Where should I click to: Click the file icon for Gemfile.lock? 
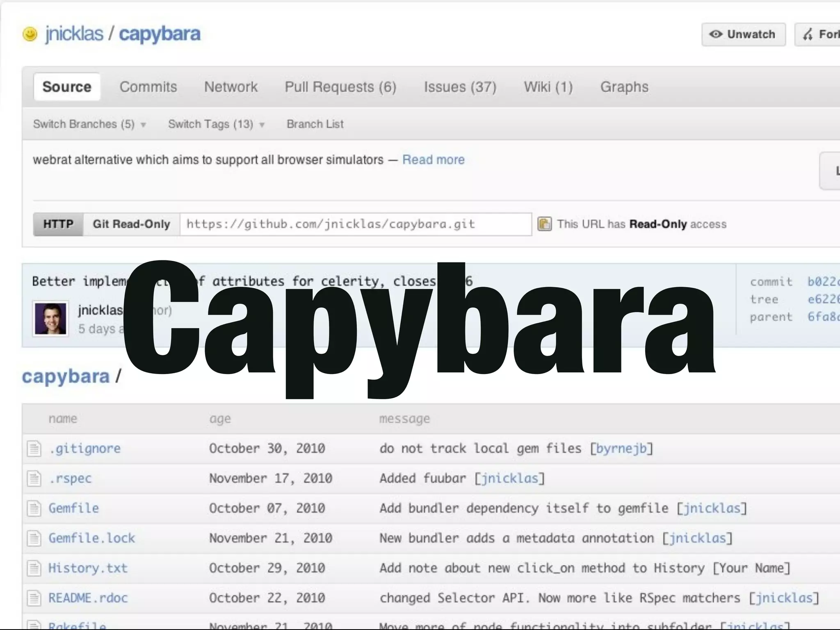[34, 538]
